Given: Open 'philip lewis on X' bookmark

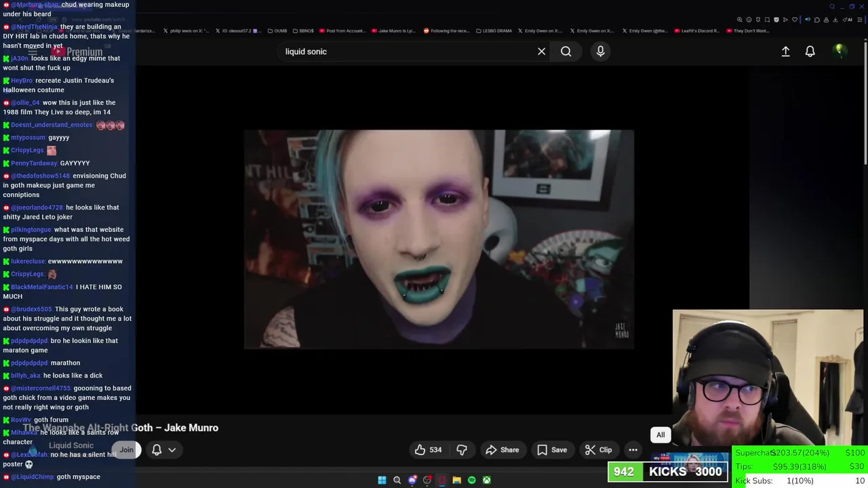Looking at the screenshot, I should [186, 30].
